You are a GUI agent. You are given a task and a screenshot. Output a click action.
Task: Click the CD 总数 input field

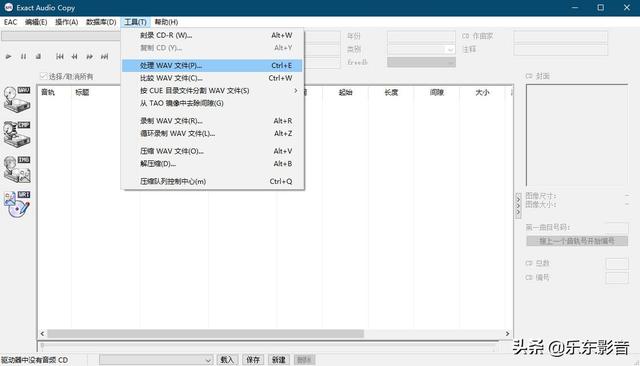(x=617, y=263)
